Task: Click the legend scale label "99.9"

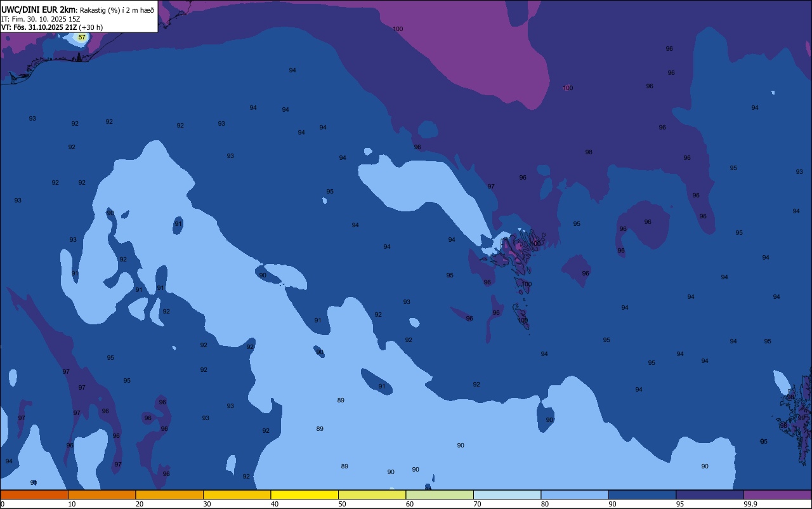Action: tap(750, 504)
